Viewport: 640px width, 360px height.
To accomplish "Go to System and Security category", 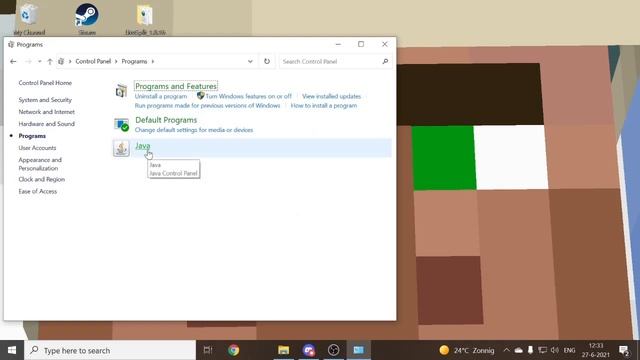I will point(45,100).
